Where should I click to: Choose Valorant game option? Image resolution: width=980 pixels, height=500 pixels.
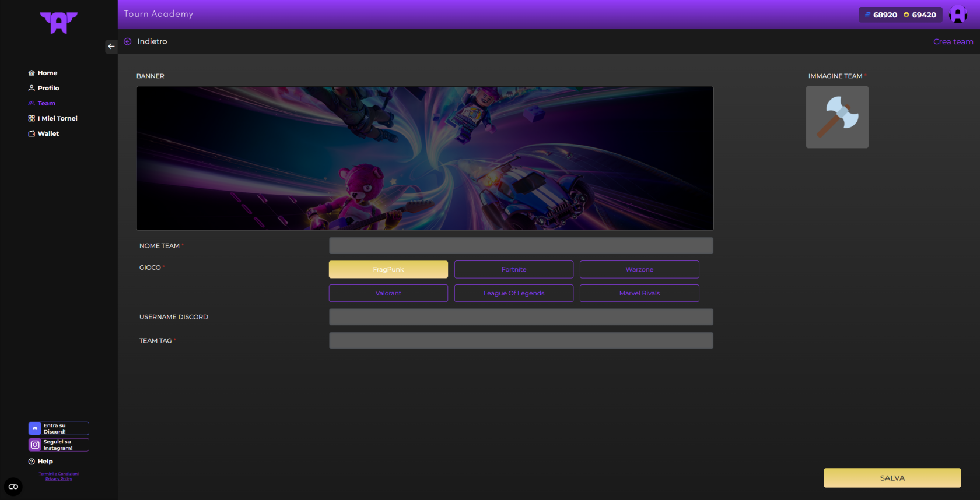pos(388,293)
